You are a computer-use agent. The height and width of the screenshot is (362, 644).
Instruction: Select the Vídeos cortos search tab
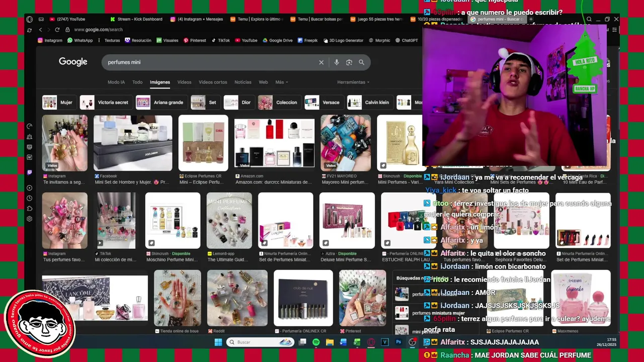tap(213, 82)
